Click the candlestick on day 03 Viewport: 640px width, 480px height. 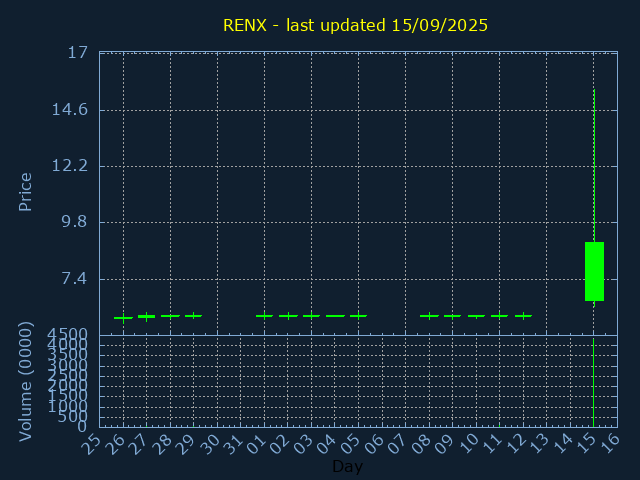(311, 316)
